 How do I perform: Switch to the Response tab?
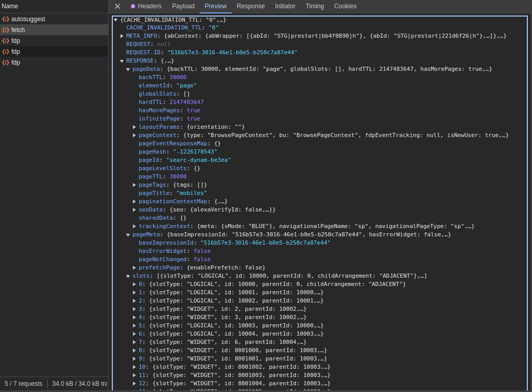tap(250, 6)
